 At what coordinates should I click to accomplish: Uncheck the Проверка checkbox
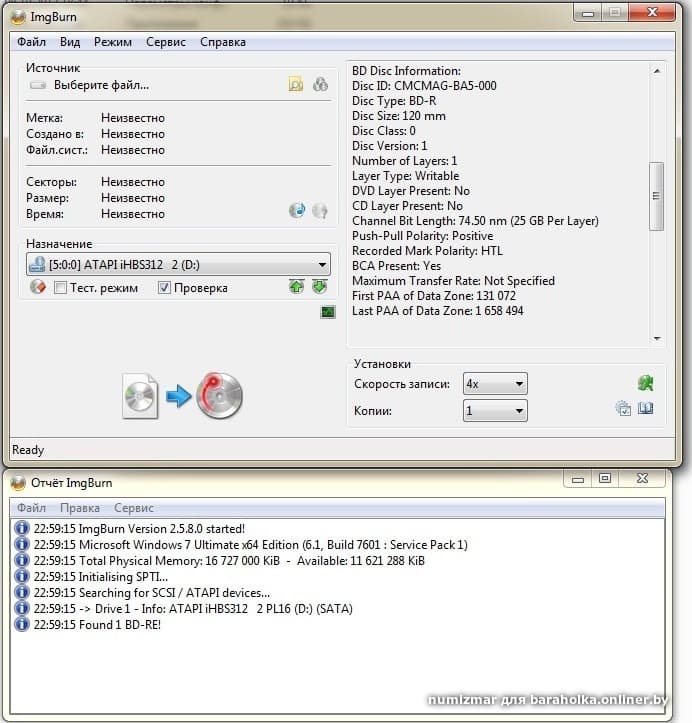(x=164, y=288)
